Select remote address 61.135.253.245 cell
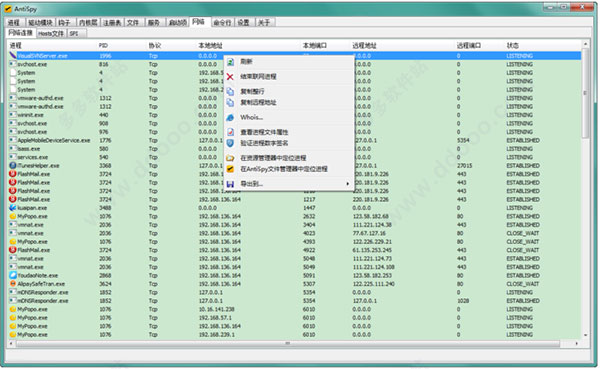The image size is (600, 369). coord(372,250)
